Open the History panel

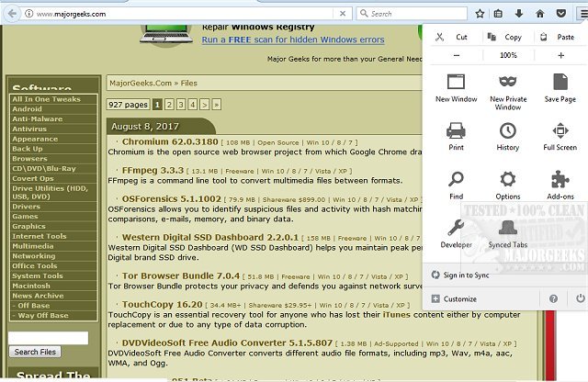508,137
